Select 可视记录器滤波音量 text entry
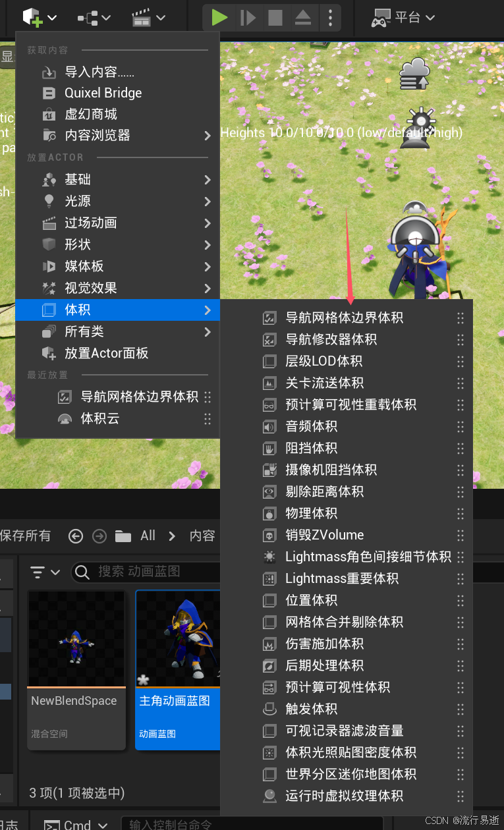The width and height of the screenshot is (504, 830). pos(344,731)
